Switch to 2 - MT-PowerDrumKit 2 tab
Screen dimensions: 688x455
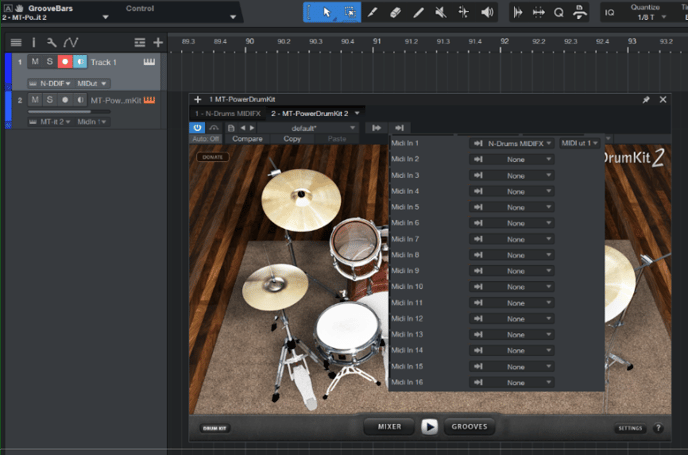click(309, 114)
